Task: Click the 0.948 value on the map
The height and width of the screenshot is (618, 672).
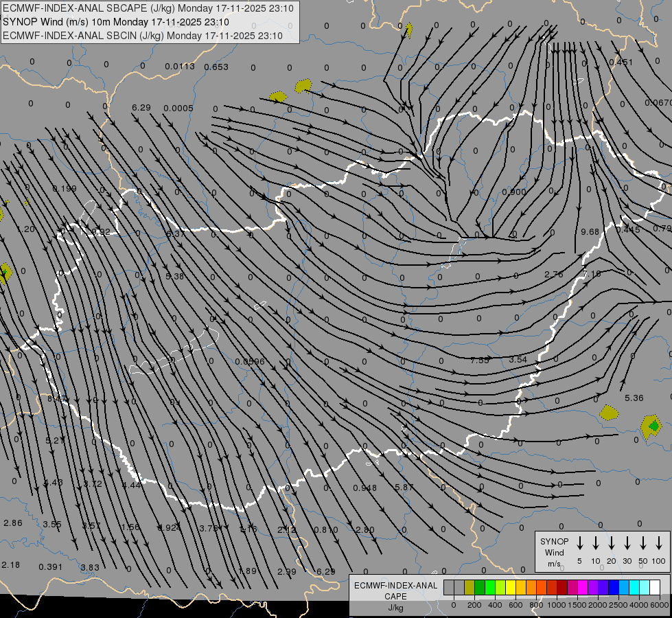Action: point(364,488)
